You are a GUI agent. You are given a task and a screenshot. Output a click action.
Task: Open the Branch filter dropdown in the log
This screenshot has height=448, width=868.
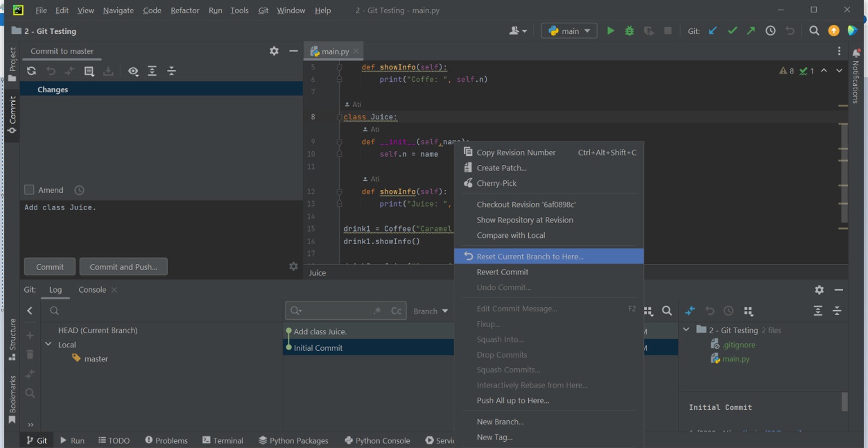point(431,311)
